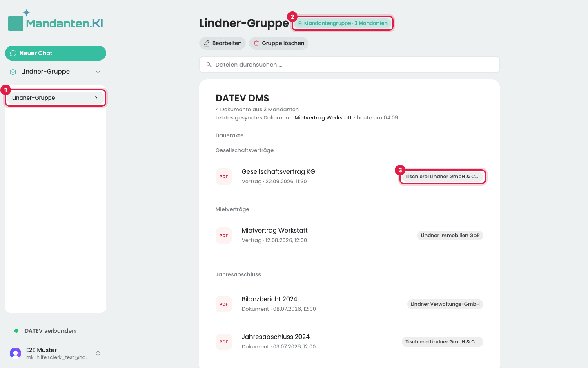Click the layers icon beside the sidebar Lindner-Gruppe dropdown

(13, 72)
